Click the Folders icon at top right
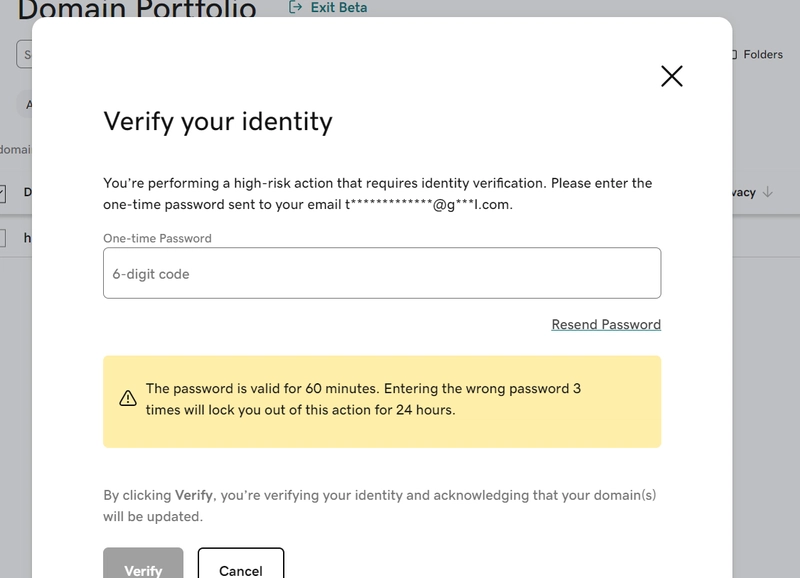 click(734, 55)
